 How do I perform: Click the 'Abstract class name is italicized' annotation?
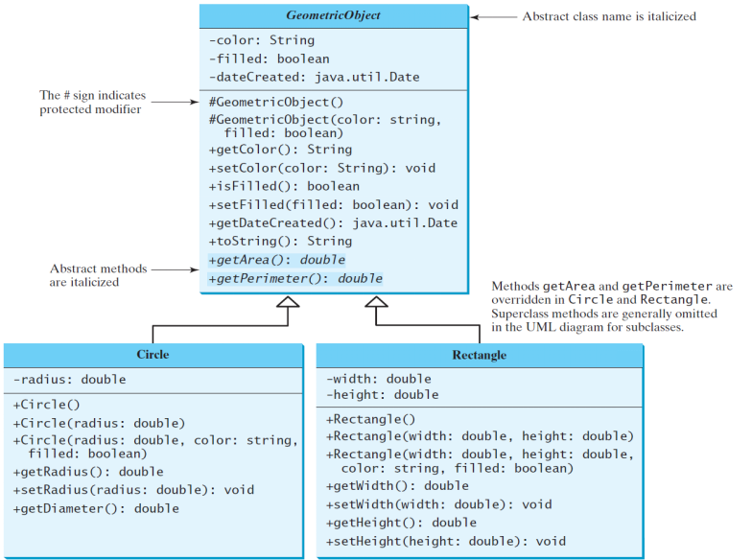point(609,16)
